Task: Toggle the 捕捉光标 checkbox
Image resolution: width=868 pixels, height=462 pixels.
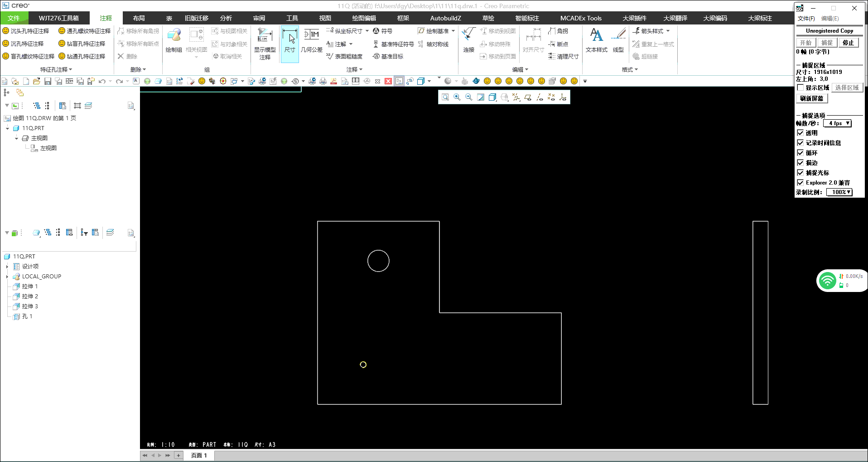Action: 800,173
